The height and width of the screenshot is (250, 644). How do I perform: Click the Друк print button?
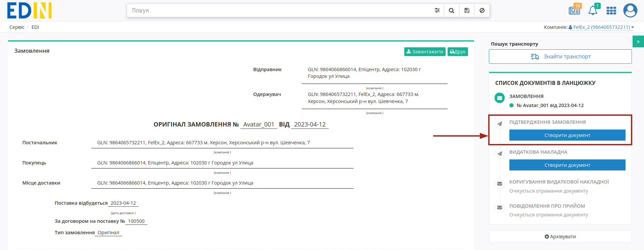(x=458, y=52)
